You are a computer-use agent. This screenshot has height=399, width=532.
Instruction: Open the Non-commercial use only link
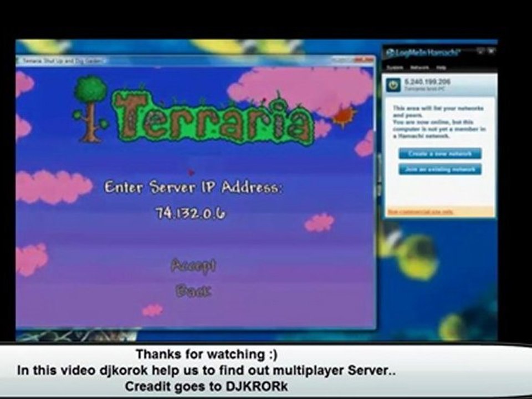click(421, 212)
